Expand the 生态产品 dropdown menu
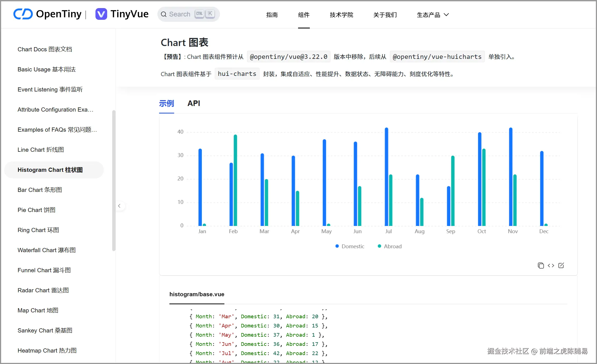Viewport: 597px width, 364px height. click(x=433, y=15)
